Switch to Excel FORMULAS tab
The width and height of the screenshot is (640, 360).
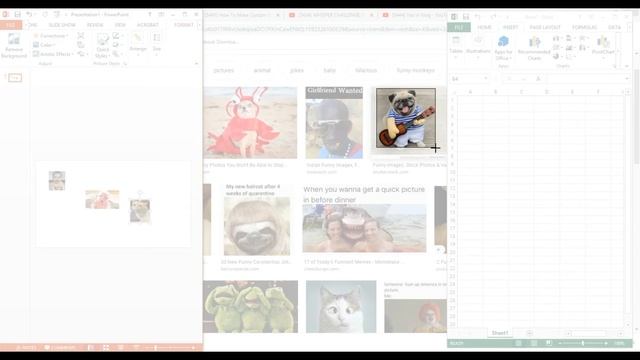point(584,27)
